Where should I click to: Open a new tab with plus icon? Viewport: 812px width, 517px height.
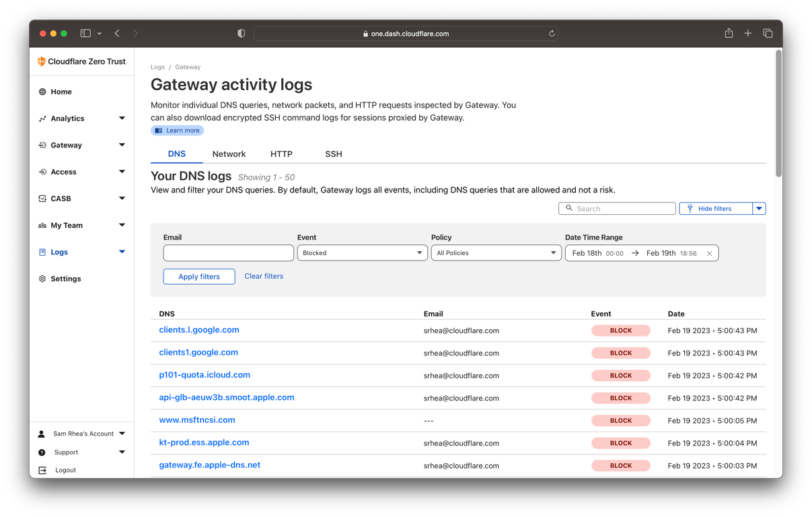click(x=748, y=33)
